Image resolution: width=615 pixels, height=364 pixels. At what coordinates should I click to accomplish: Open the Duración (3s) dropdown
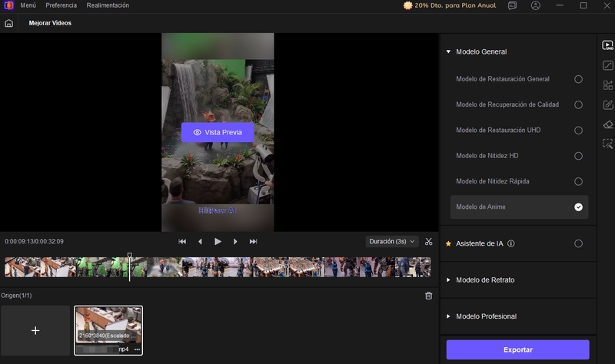point(392,241)
